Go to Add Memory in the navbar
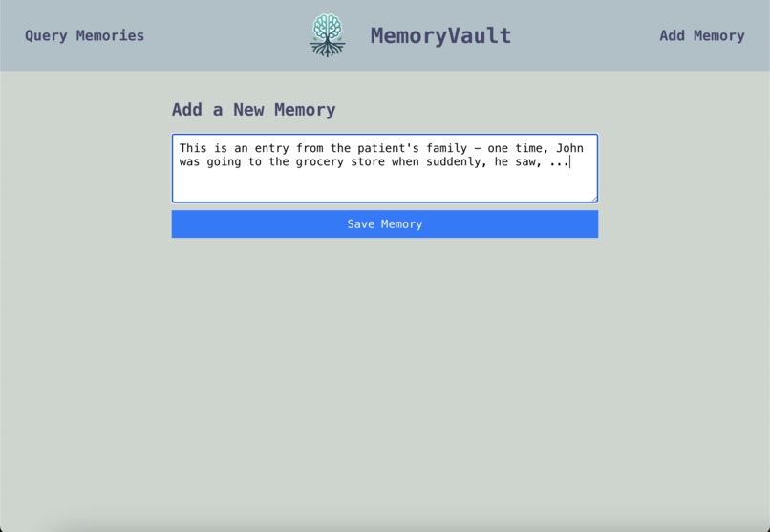Viewport: 770px width, 532px height. pos(702,36)
